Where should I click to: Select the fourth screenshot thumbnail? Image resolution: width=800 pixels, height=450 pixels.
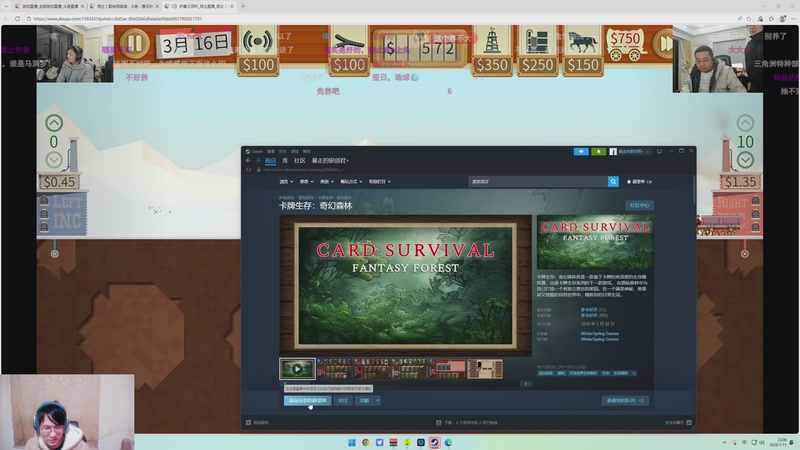pyautogui.click(x=410, y=369)
